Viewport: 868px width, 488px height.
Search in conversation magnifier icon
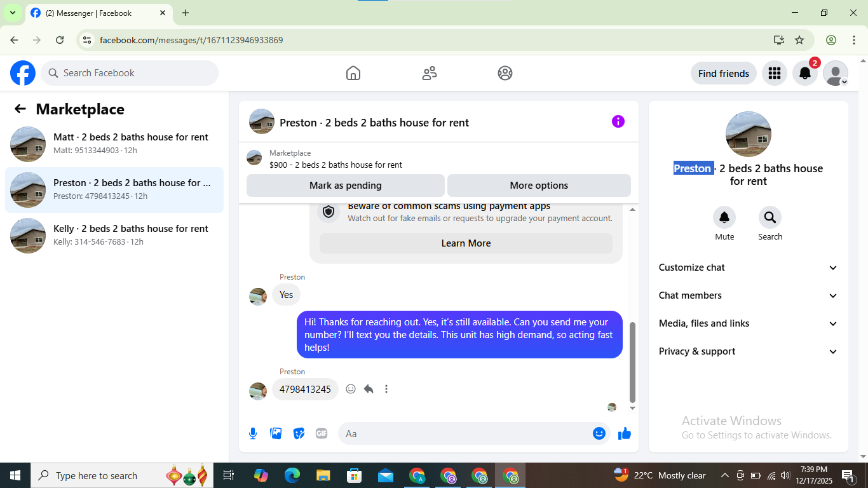point(770,218)
